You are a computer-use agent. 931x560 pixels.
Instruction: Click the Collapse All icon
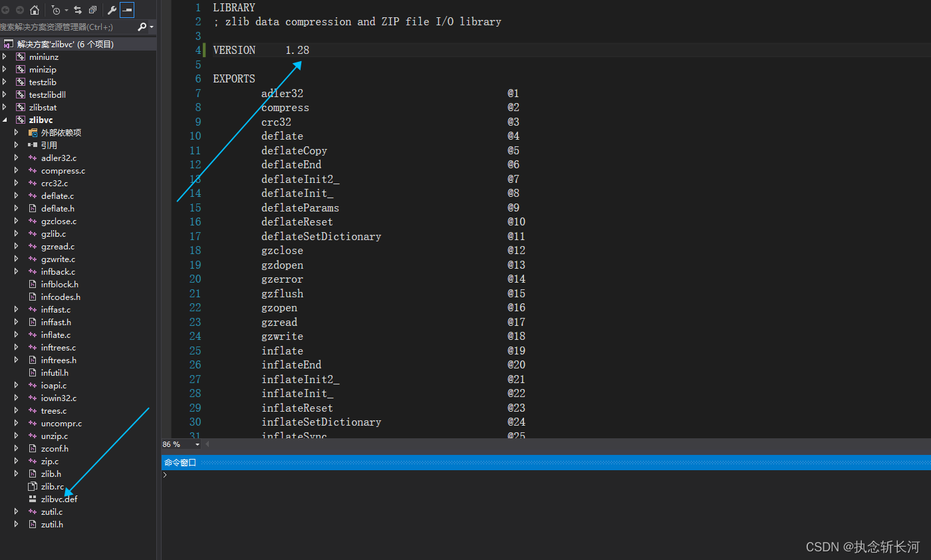(93, 10)
